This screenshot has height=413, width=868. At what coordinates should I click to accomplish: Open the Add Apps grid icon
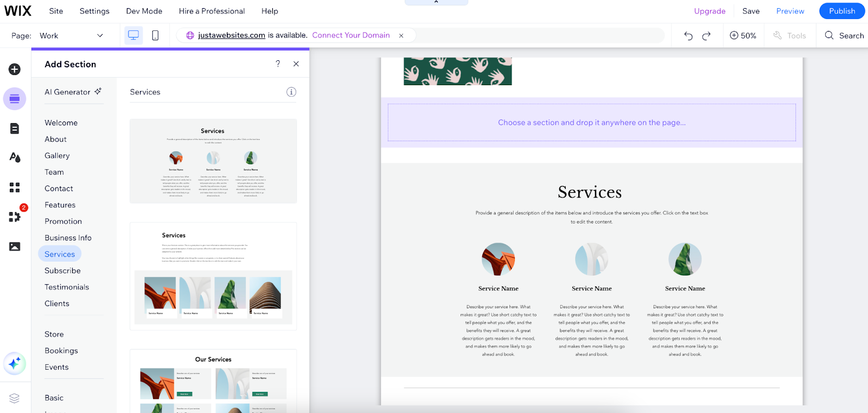[x=15, y=188]
